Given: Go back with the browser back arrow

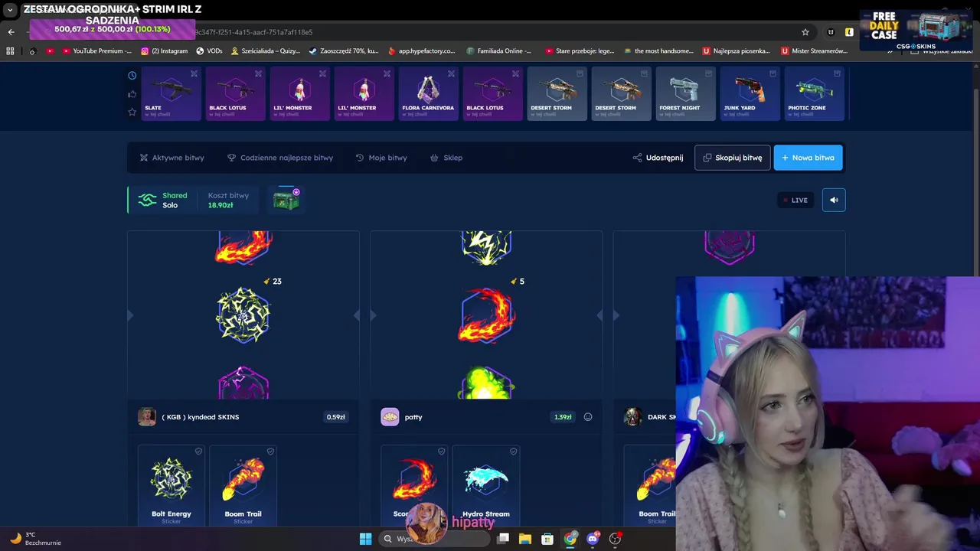Looking at the screenshot, I should (x=11, y=32).
